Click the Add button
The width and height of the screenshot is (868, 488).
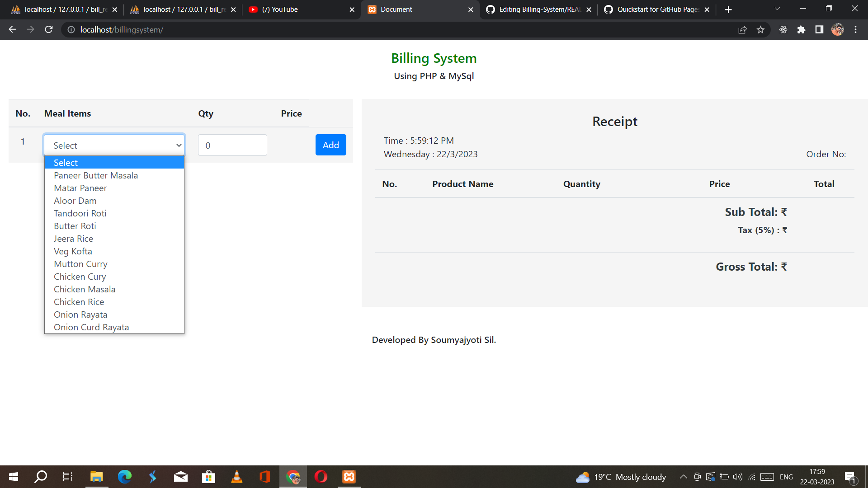tap(330, 145)
